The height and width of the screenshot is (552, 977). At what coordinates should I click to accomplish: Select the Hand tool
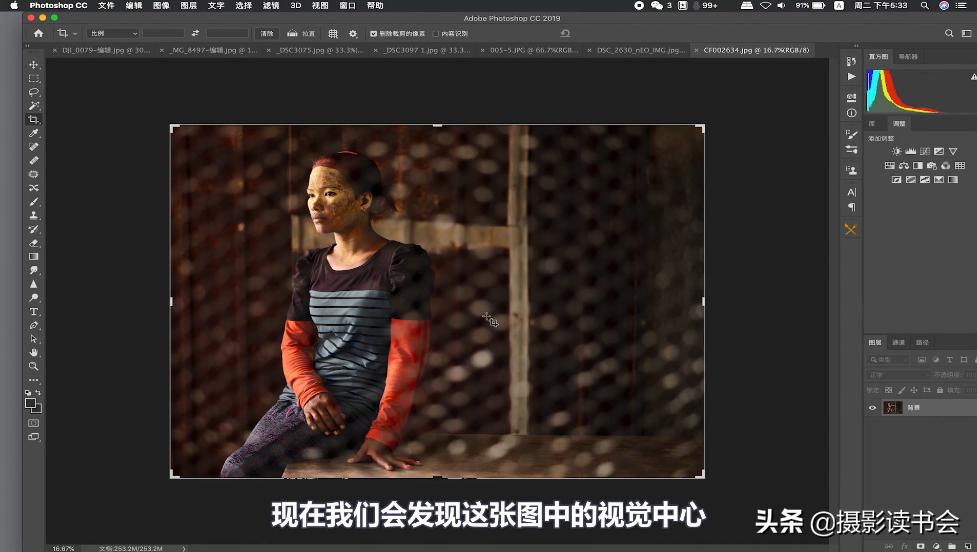pos(34,353)
